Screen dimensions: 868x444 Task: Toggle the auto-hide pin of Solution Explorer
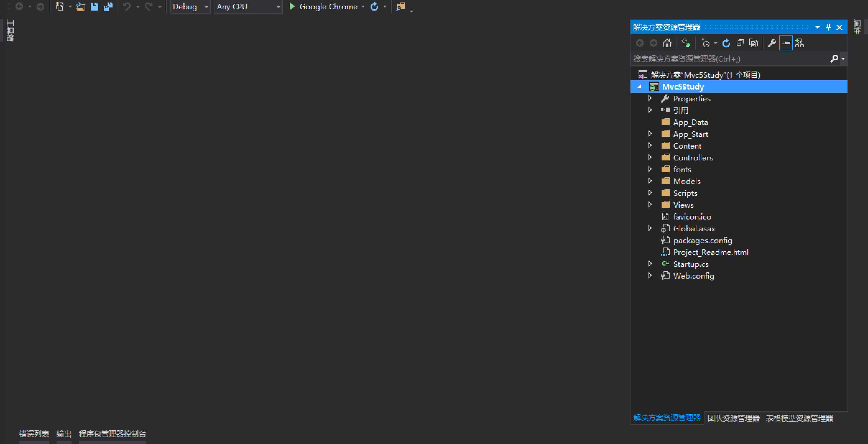point(829,27)
